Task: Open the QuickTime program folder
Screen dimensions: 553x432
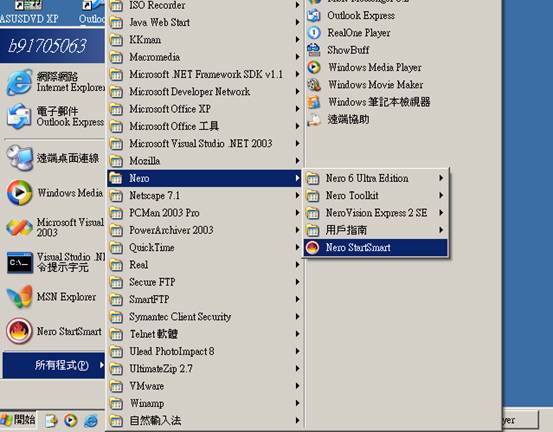Action: [204, 248]
